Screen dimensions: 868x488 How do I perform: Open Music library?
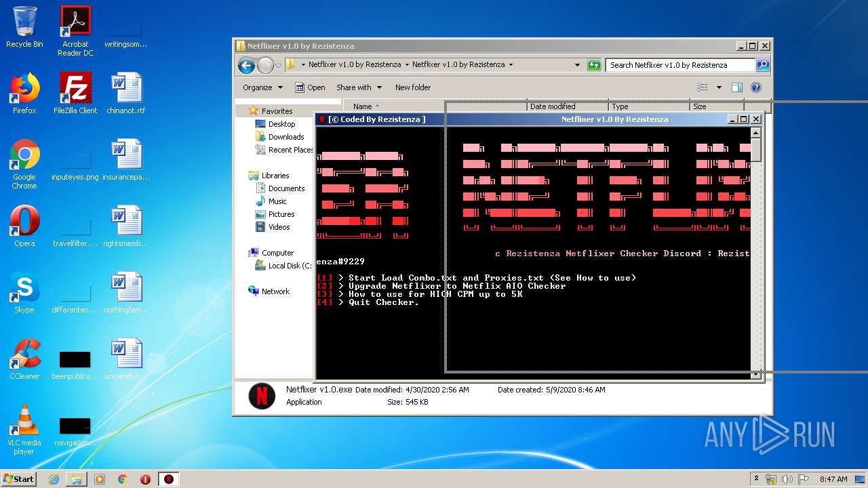click(271, 201)
